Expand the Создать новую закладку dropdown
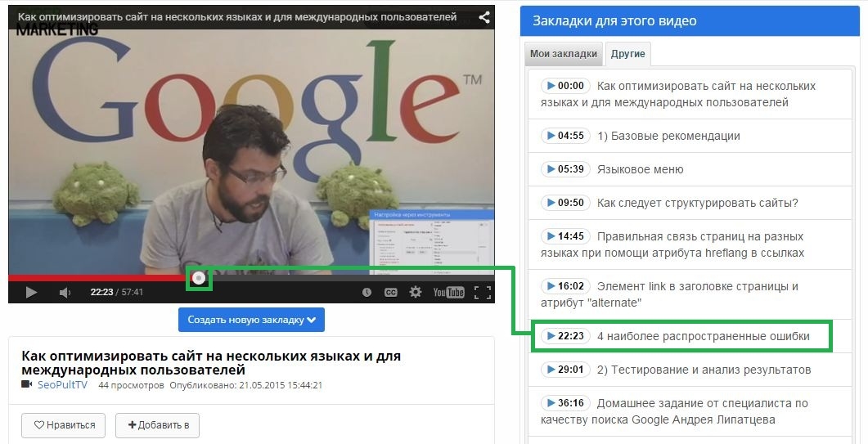 [x=251, y=320]
